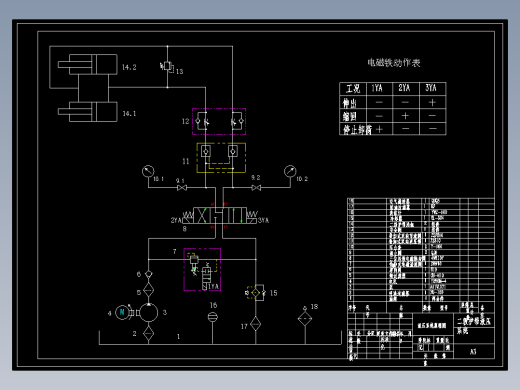Select the 14.2 cylinder label text

pyautogui.click(x=129, y=67)
